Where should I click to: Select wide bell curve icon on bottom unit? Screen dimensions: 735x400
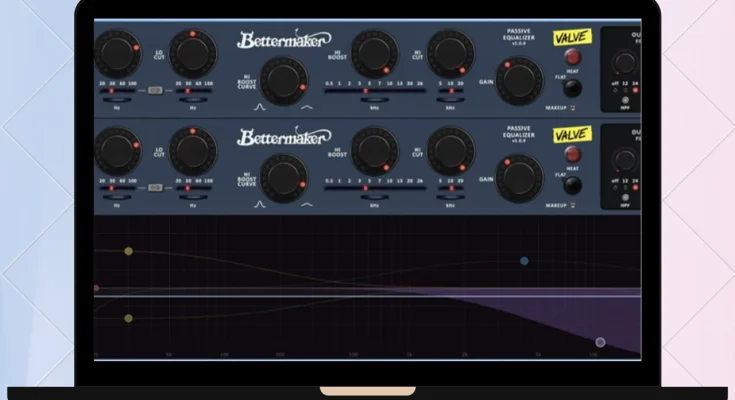tap(306, 204)
